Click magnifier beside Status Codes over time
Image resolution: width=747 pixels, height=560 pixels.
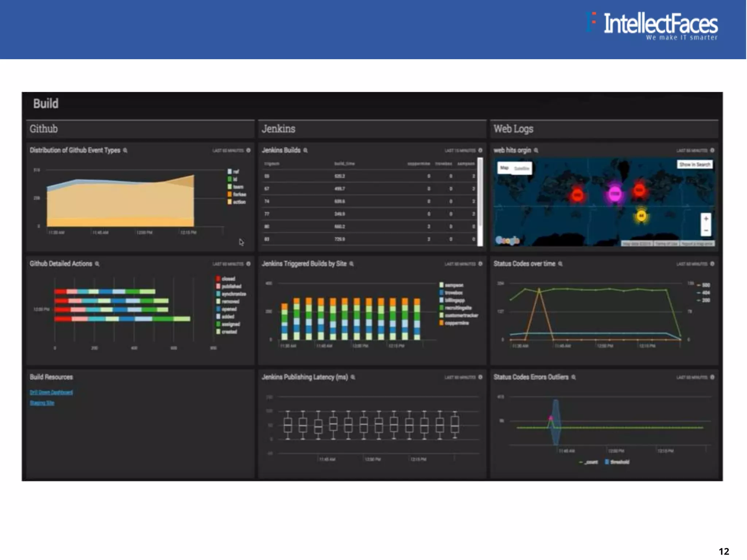coord(560,264)
